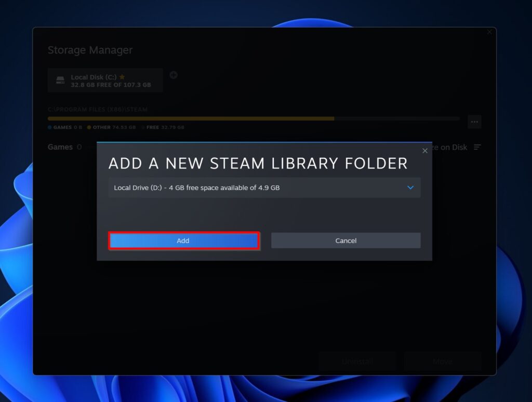
Task: Click the yellow Other legend dot
Action: click(x=89, y=127)
